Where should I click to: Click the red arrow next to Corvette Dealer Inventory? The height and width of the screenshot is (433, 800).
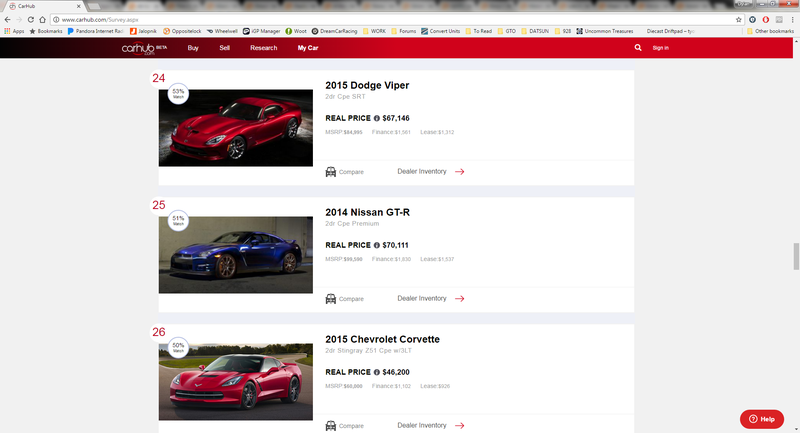pyautogui.click(x=460, y=425)
